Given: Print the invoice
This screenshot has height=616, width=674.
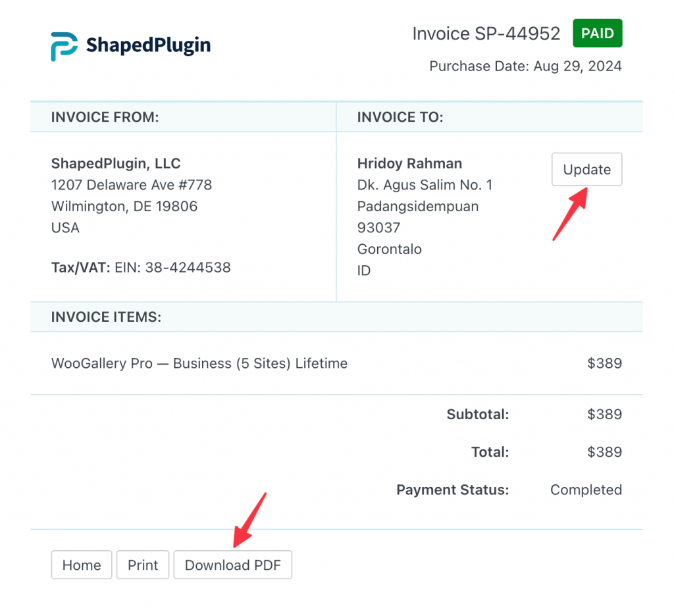Looking at the screenshot, I should coord(143,565).
